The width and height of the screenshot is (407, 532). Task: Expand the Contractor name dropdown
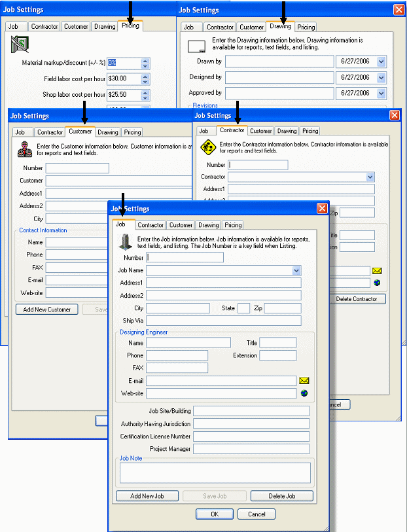[370, 177]
